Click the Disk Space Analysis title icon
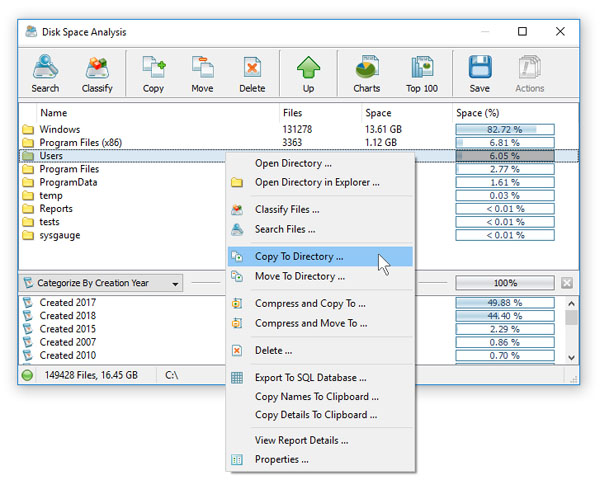Image resolution: width=600 pixels, height=480 pixels. [x=31, y=32]
